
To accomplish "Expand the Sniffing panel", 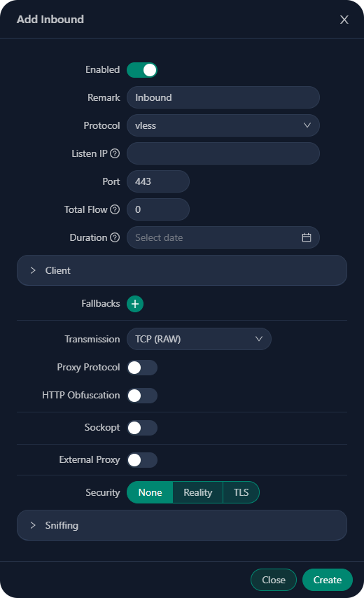I will 182,524.
